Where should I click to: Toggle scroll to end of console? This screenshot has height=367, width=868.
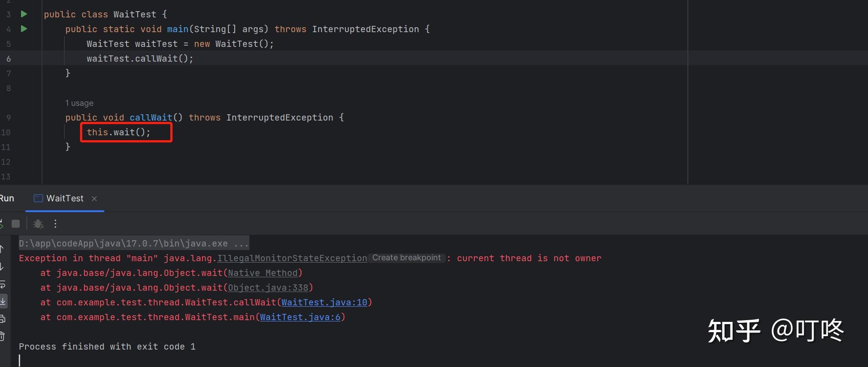tap(3, 301)
